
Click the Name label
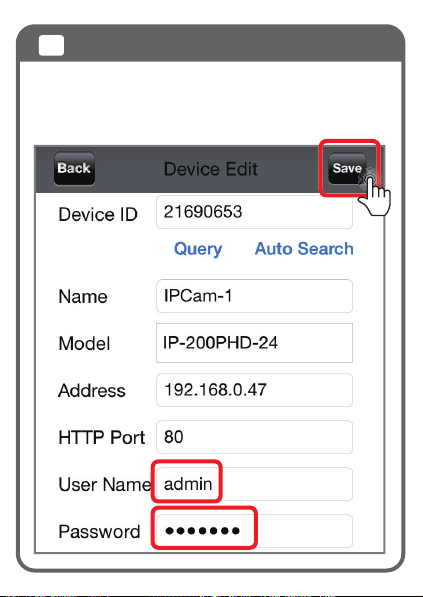(x=83, y=297)
